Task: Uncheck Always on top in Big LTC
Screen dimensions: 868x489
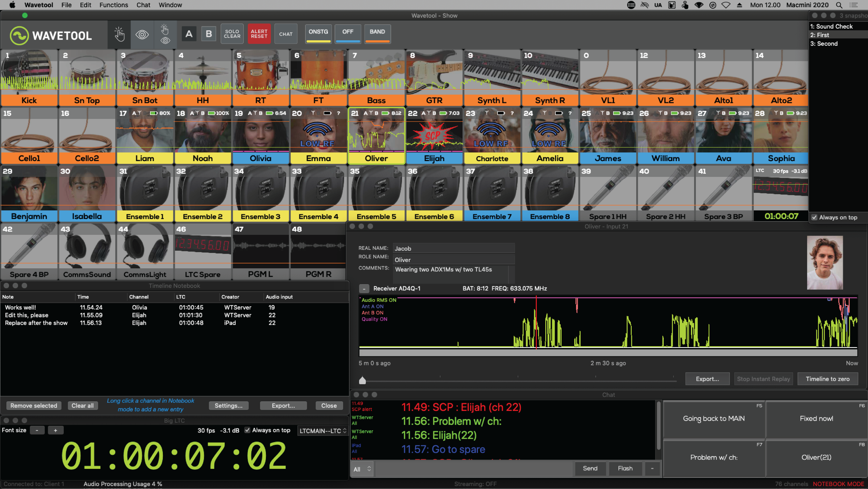Action: 247,430
